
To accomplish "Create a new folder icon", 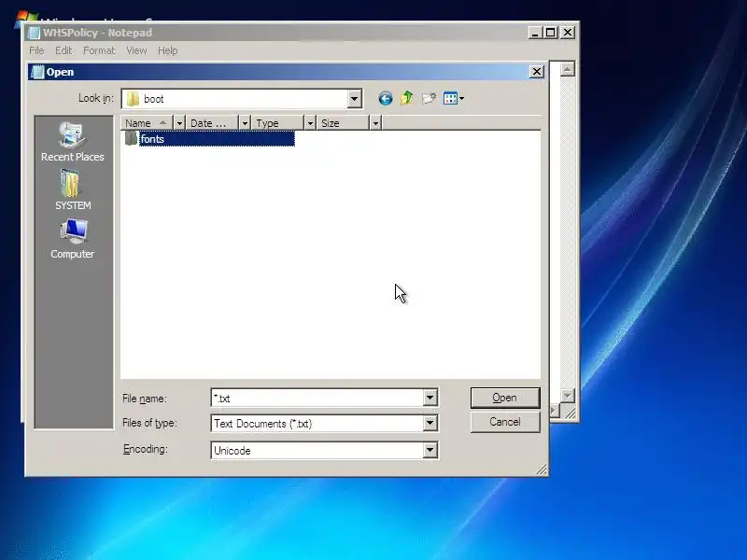I will pyautogui.click(x=429, y=98).
